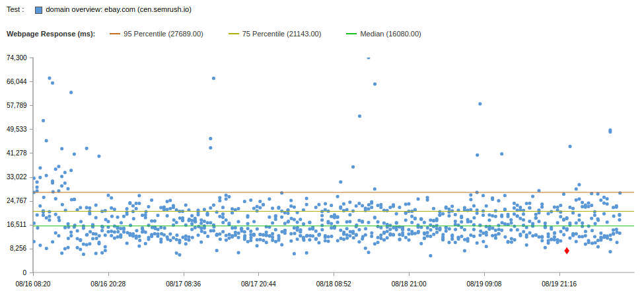The image size is (644, 291).
Task: Click the '08/16 08:20' x-axis label
Action: [33, 284]
